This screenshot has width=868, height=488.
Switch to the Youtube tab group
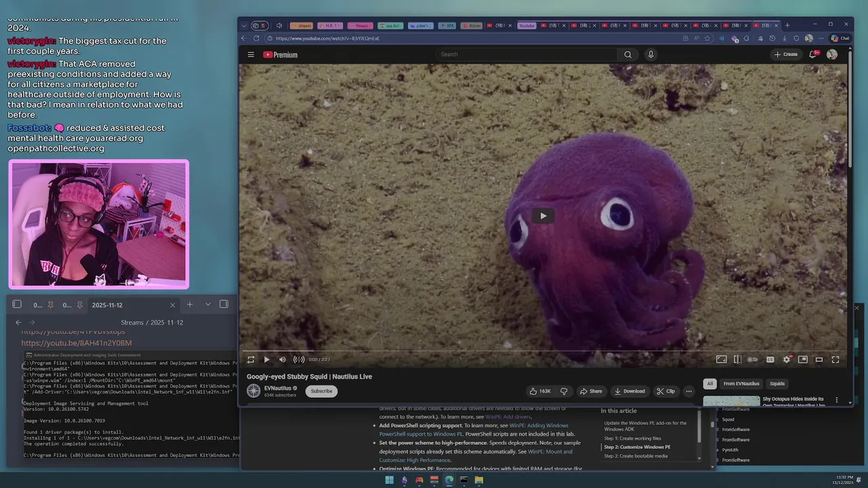(x=527, y=26)
